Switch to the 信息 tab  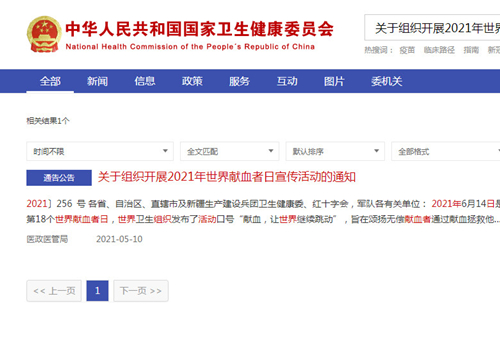point(145,81)
